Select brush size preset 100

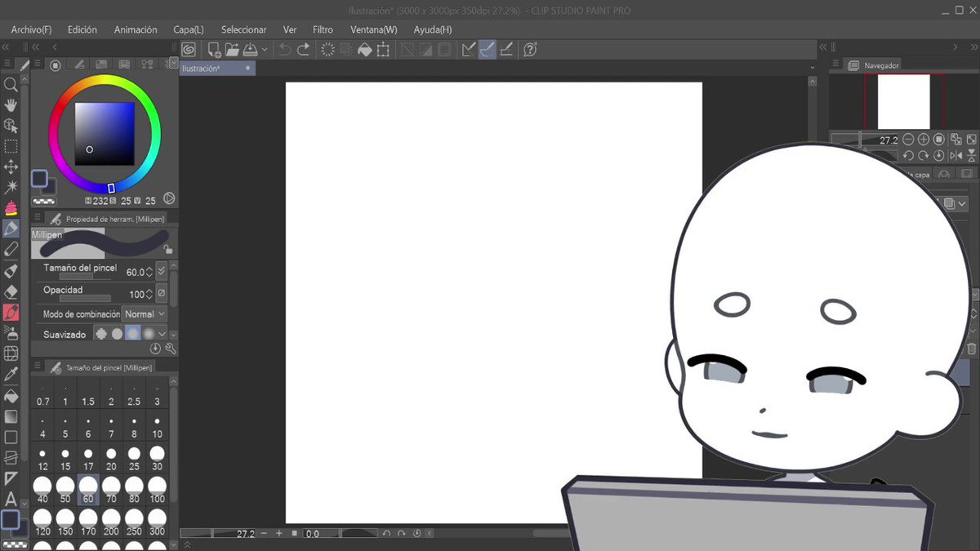click(157, 490)
